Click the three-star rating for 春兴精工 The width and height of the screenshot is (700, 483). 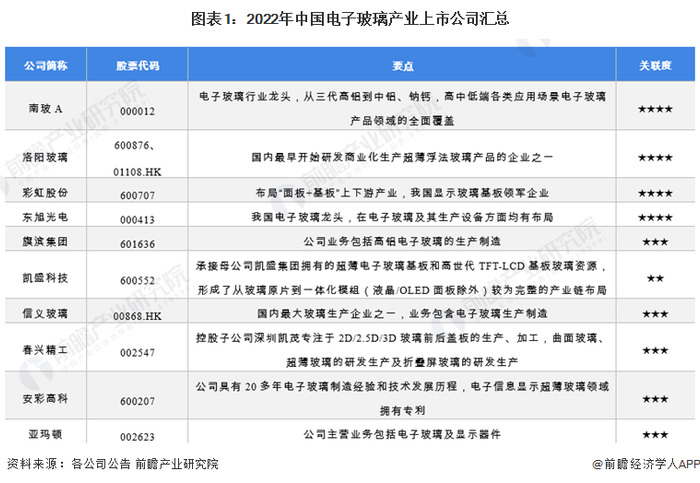click(x=655, y=350)
